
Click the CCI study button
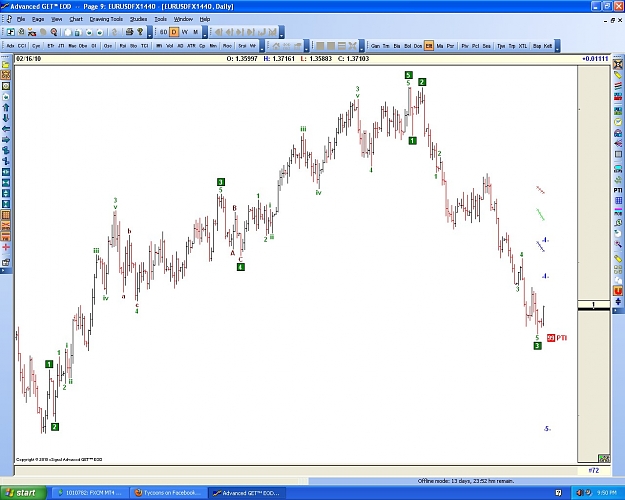pos(22,46)
